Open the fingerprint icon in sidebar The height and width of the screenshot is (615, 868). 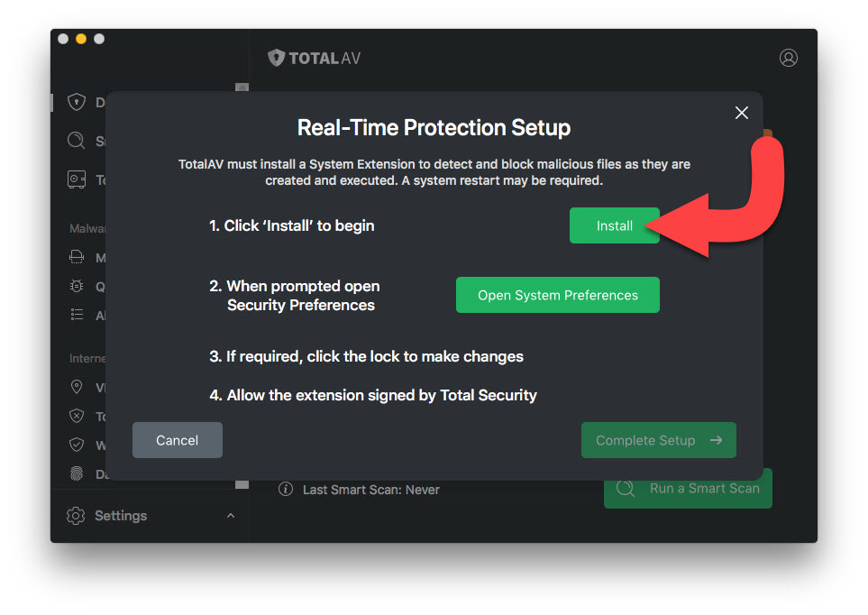(x=77, y=473)
